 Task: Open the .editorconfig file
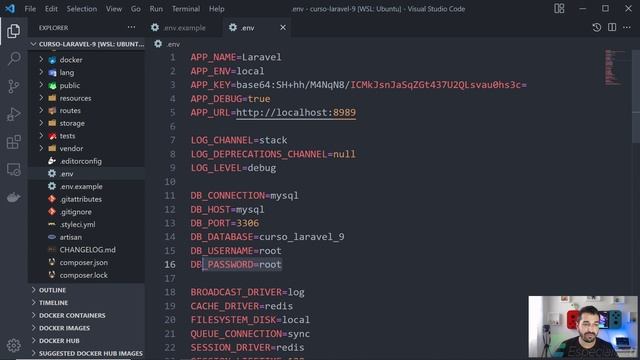click(87, 161)
